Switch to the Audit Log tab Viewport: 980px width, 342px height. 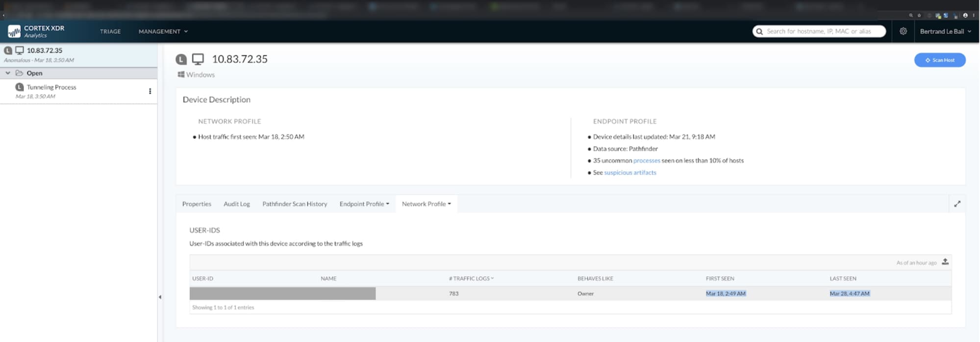click(x=237, y=204)
